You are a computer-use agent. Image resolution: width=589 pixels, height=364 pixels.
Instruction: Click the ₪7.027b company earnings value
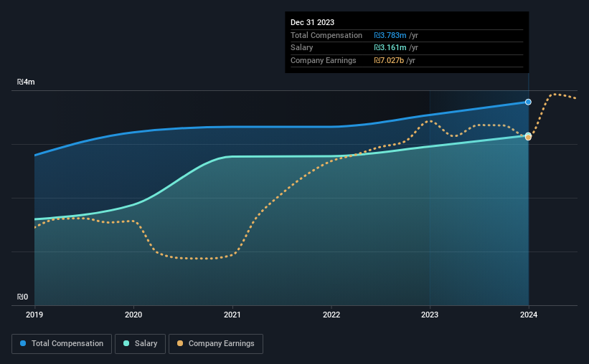click(x=389, y=60)
